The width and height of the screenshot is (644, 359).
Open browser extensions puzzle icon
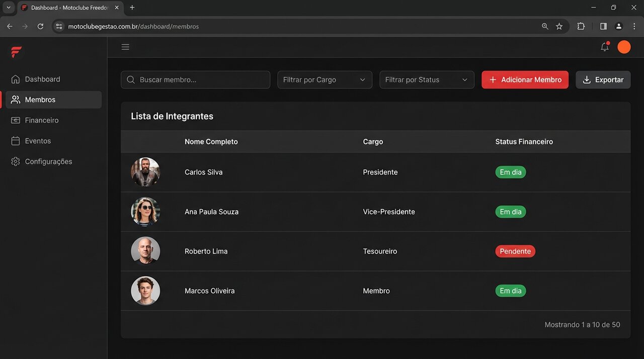581,26
